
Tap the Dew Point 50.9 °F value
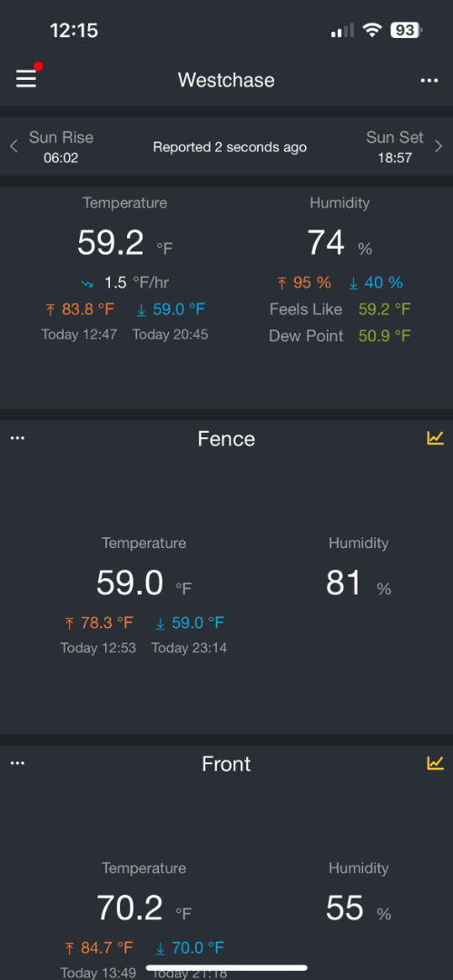385,337
